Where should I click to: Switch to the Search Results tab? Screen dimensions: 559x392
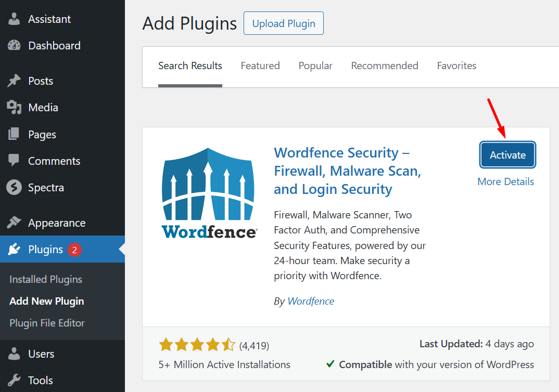click(x=190, y=66)
